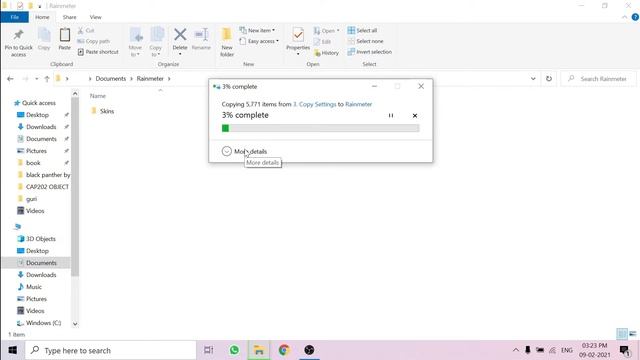Click Invert selection

point(369,52)
